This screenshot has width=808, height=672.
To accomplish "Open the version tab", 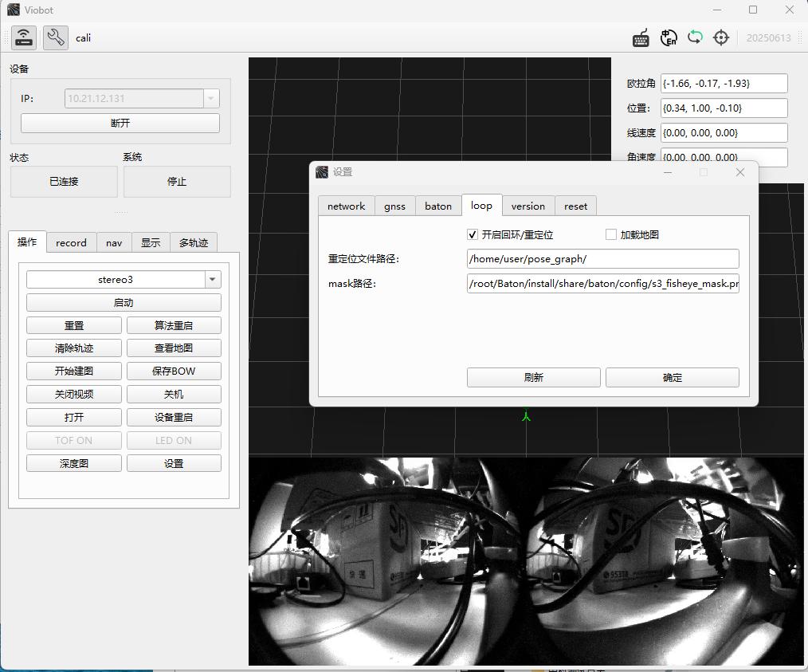I will 528,206.
